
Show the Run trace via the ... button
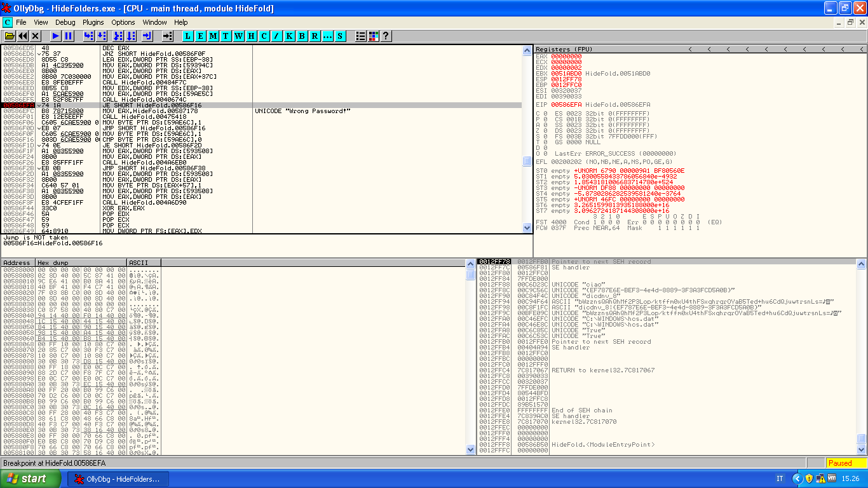pyautogui.click(x=328, y=36)
